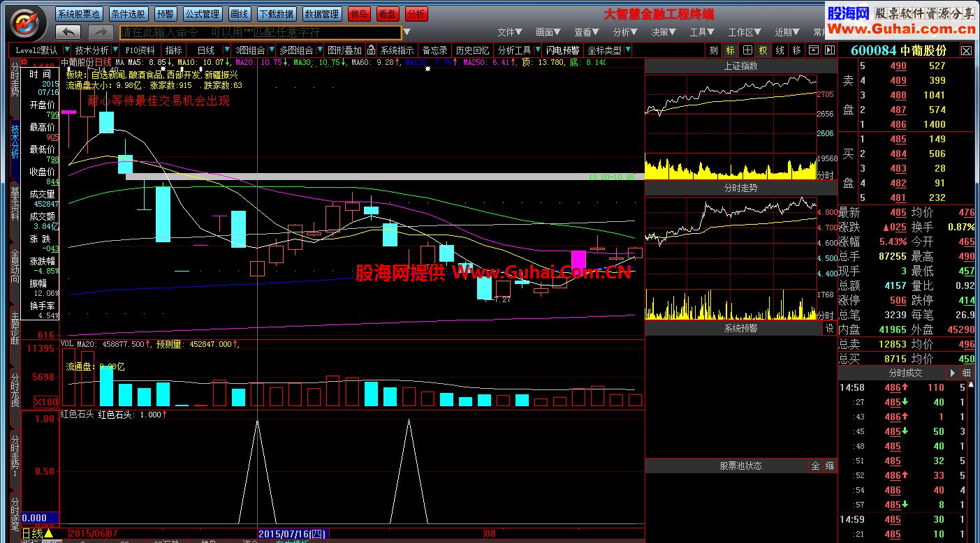Click the 测 measure icon
This screenshot has height=543, width=980.
713,50
